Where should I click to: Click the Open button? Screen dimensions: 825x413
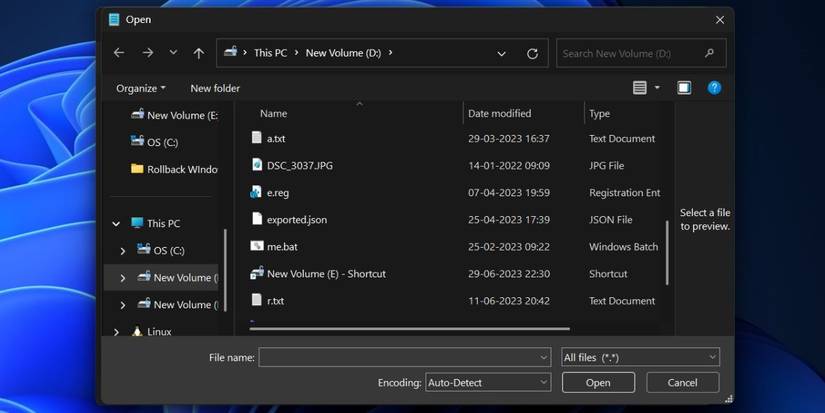point(598,382)
